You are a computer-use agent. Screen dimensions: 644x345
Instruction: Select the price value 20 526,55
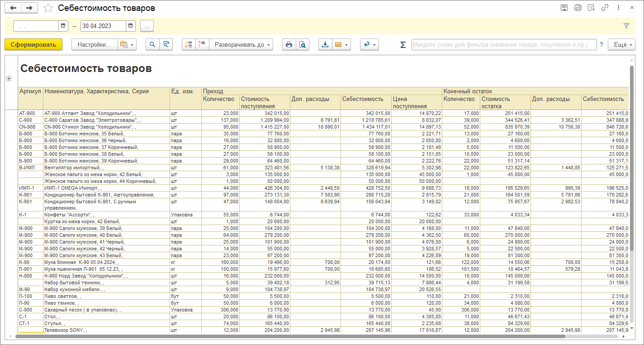click(x=417, y=289)
